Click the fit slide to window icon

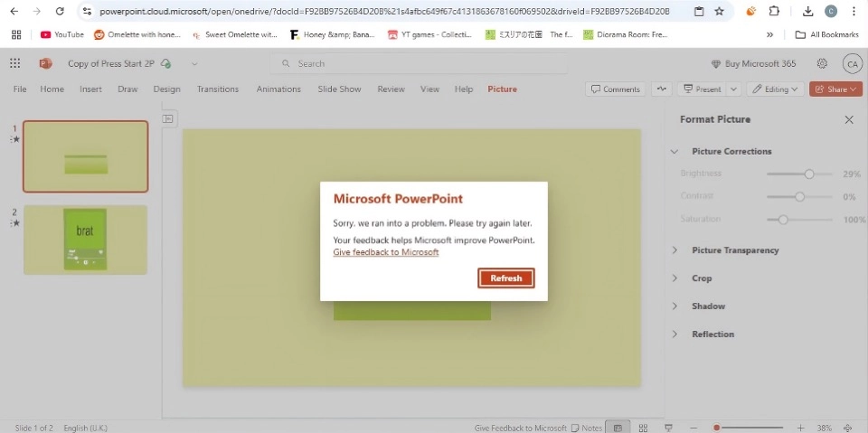(850, 428)
